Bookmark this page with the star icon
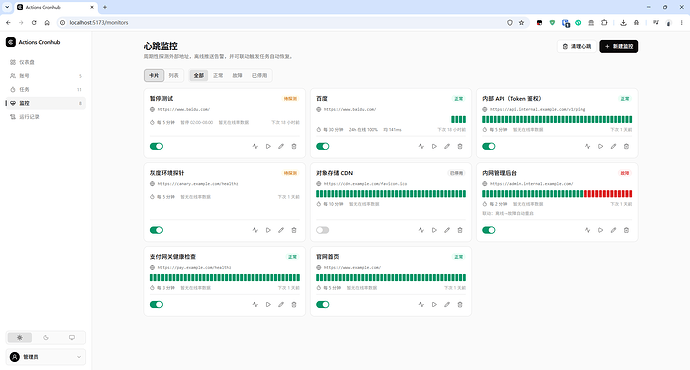Viewport: 690px width, 370px height. tap(521, 22)
